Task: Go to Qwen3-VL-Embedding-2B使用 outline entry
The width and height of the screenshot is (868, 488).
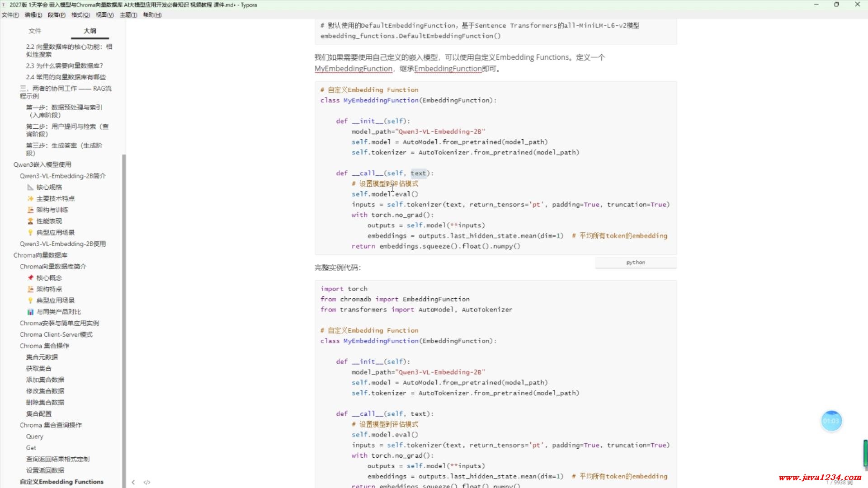Action: point(62,244)
